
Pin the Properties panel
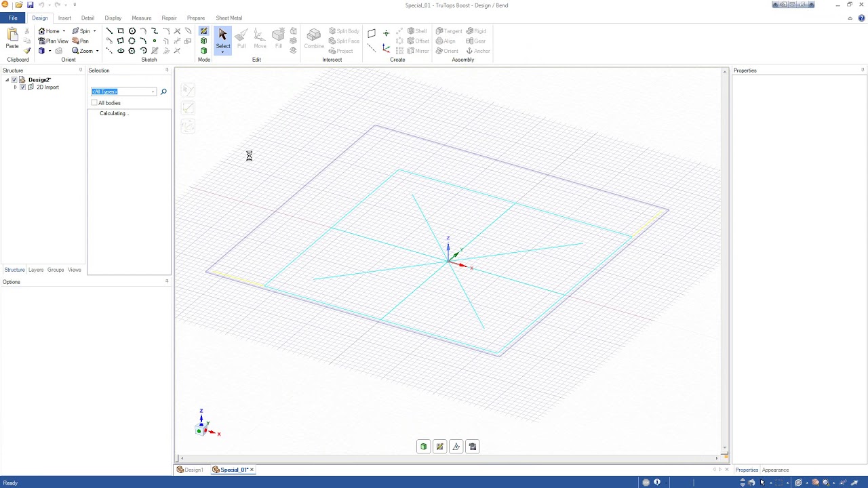pos(863,70)
